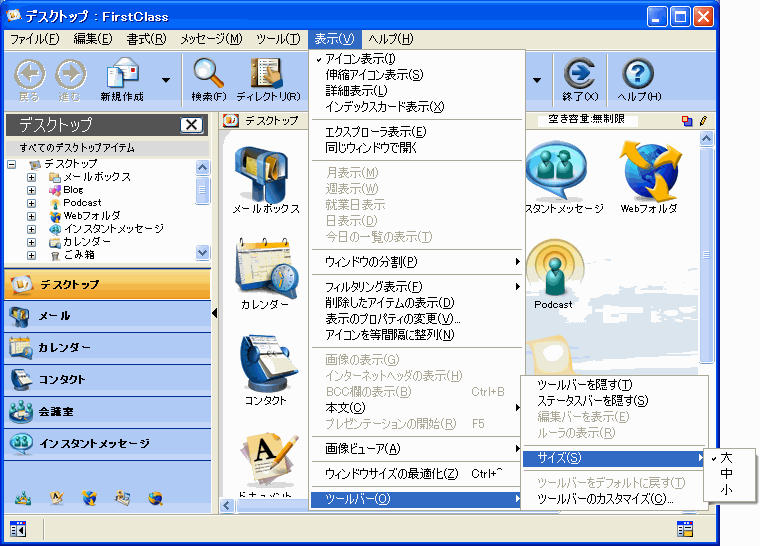Expand the メールボックス tree node
This screenshot has height=546, width=760.
coord(32,177)
